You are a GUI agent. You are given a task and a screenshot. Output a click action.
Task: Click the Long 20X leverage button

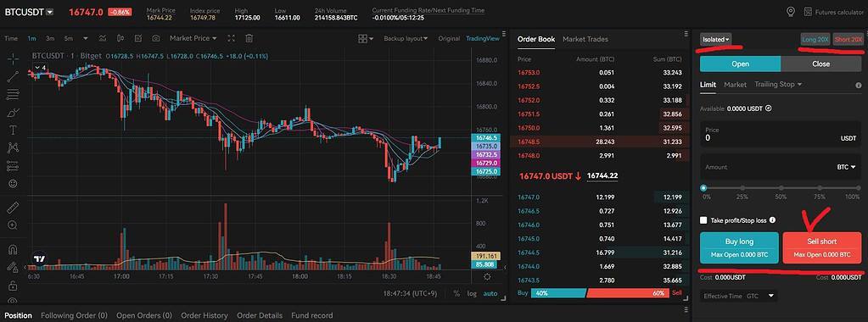point(815,39)
